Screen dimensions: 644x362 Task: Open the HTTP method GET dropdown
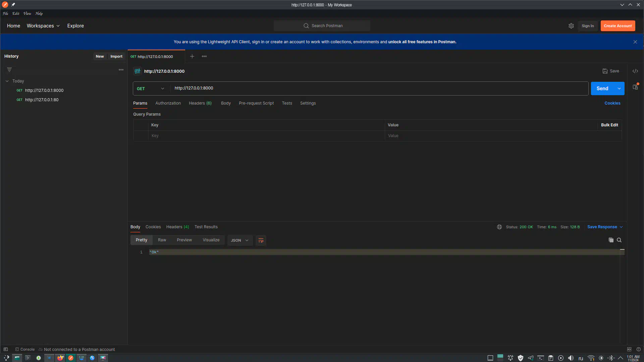pyautogui.click(x=151, y=88)
